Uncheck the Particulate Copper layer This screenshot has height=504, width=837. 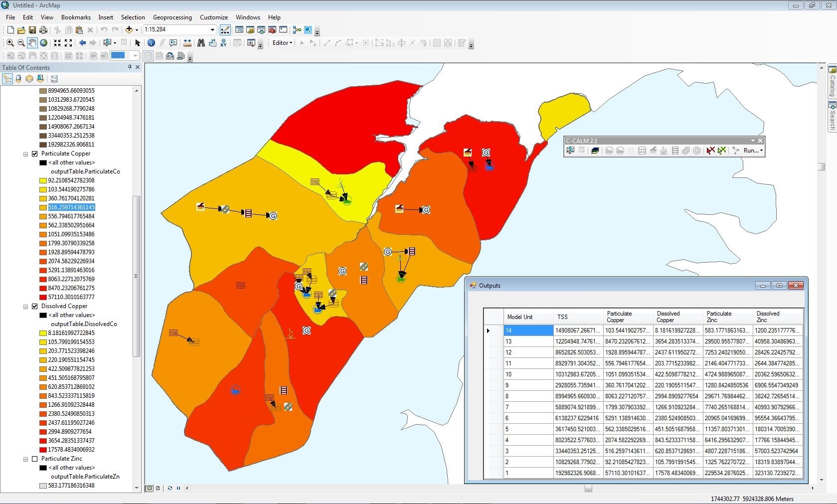35,154
